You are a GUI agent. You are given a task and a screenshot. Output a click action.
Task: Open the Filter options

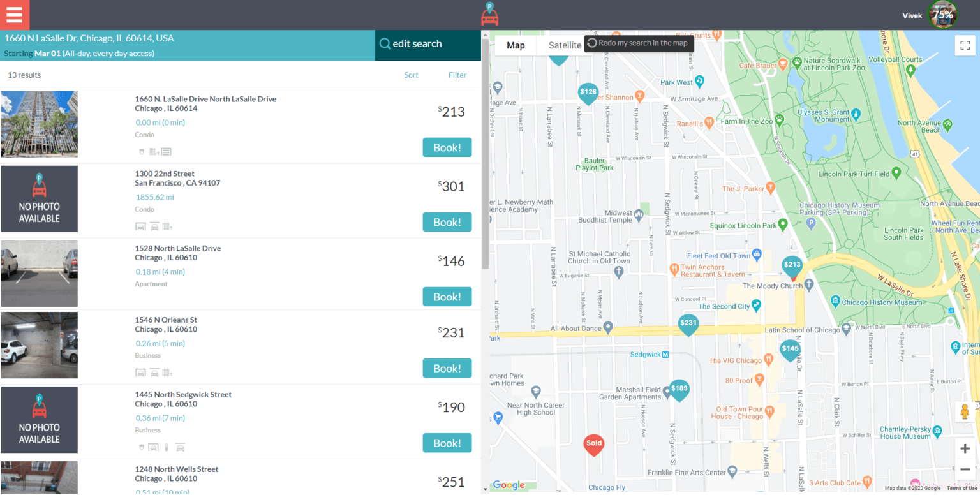[457, 75]
